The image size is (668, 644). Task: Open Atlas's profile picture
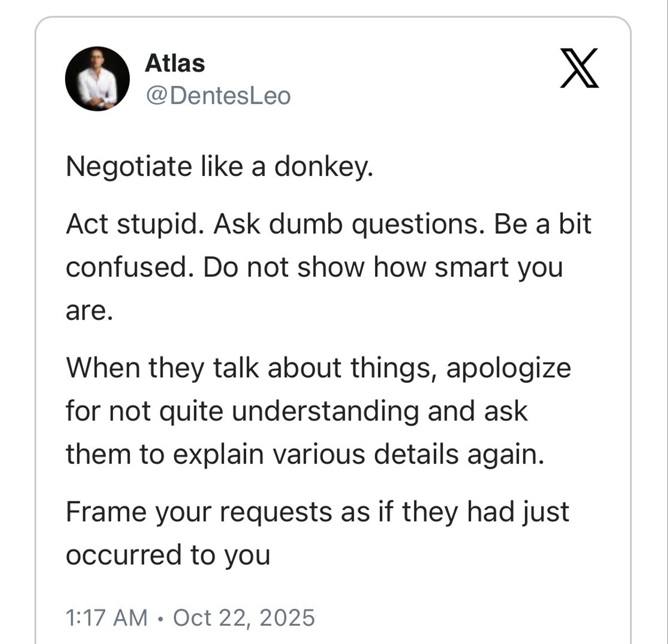[x=97, y=78]
